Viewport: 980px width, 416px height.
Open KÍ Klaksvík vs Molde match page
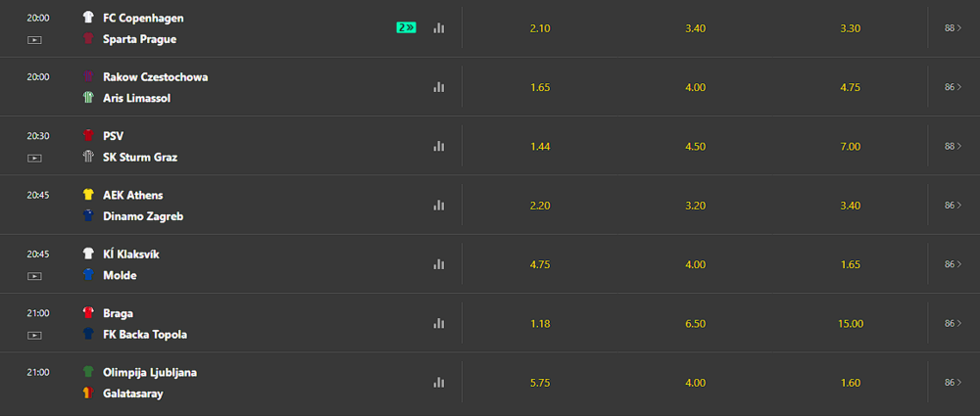[x=132, y=264]
